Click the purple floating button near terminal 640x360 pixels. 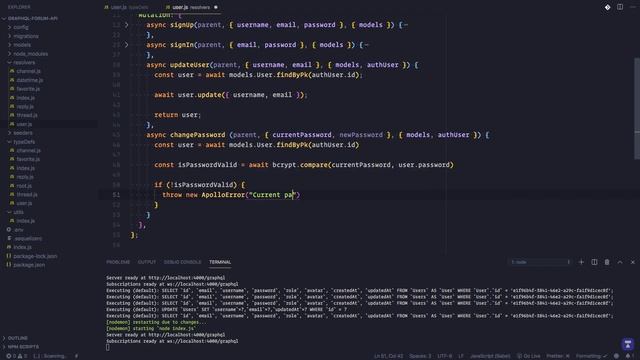[628, 344]
